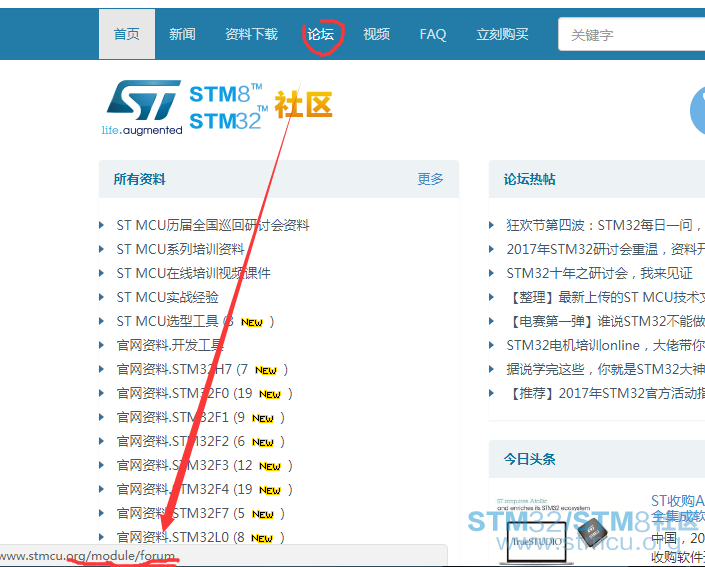Click NEW badge beside 官网资料.STM32F2

(263, 442)
